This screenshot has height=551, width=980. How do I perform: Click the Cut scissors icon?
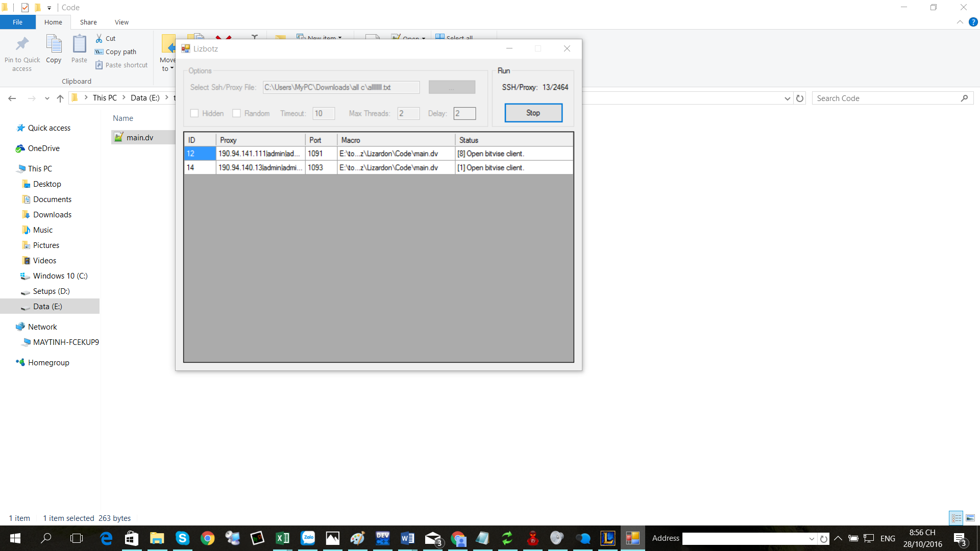click(99, 38)
